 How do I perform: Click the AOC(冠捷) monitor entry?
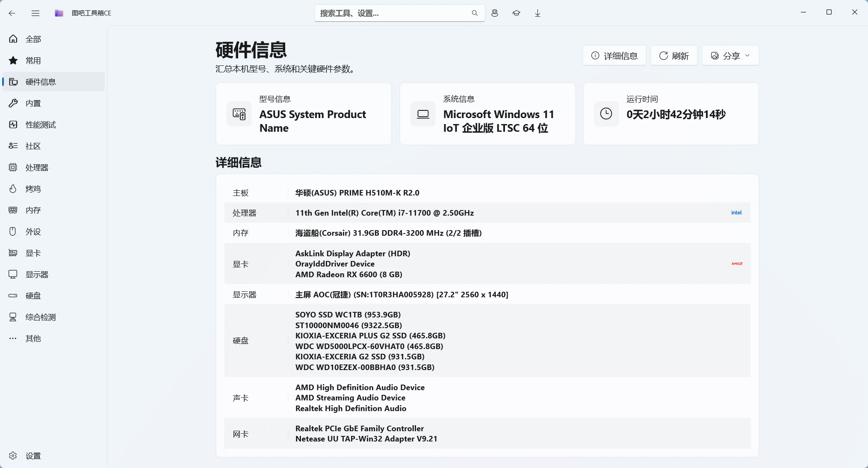[x=402, y=295]
